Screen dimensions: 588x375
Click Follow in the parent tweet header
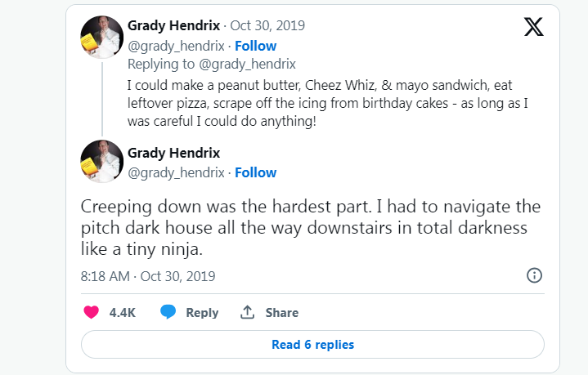[x=256, y=46]
